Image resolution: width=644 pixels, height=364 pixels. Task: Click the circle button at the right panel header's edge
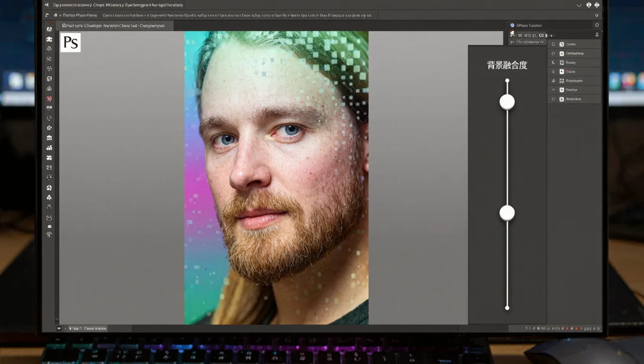[x=597, y=25]
